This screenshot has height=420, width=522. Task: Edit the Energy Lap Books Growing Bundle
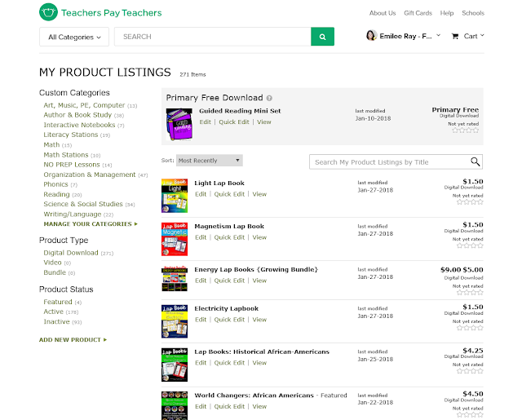click(201, 281)
